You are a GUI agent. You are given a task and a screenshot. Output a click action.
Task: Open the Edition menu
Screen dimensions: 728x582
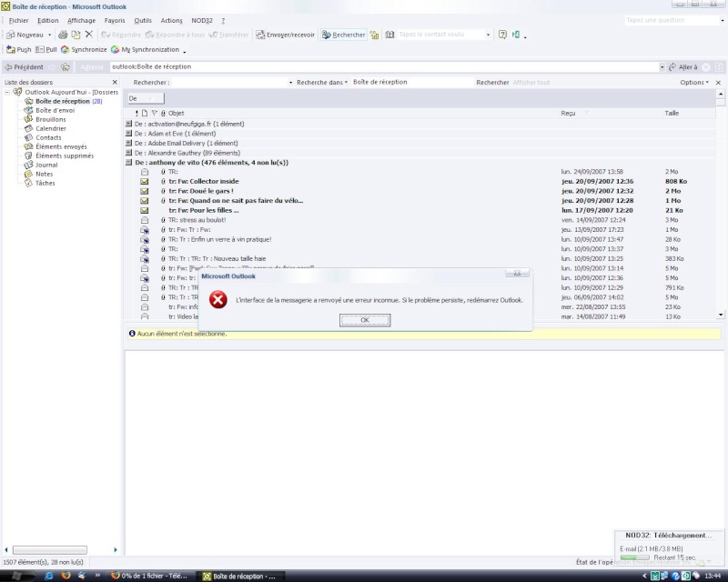[48, 20]
